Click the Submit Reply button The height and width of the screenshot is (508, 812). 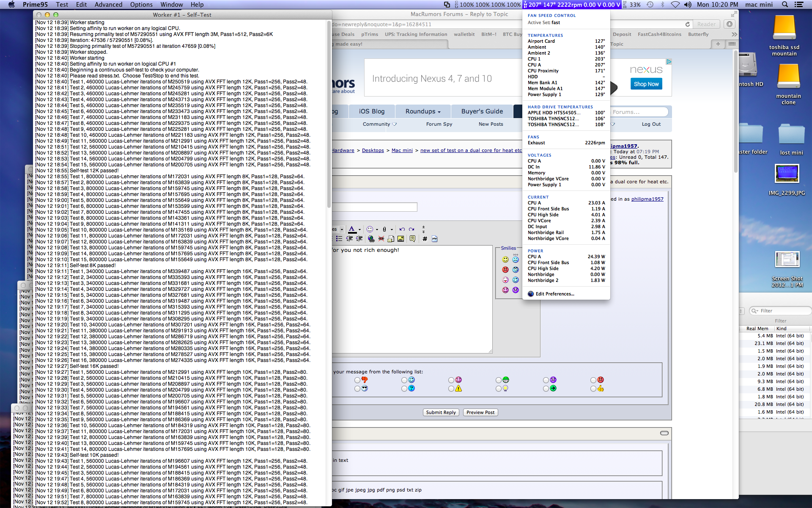point(441,412)
